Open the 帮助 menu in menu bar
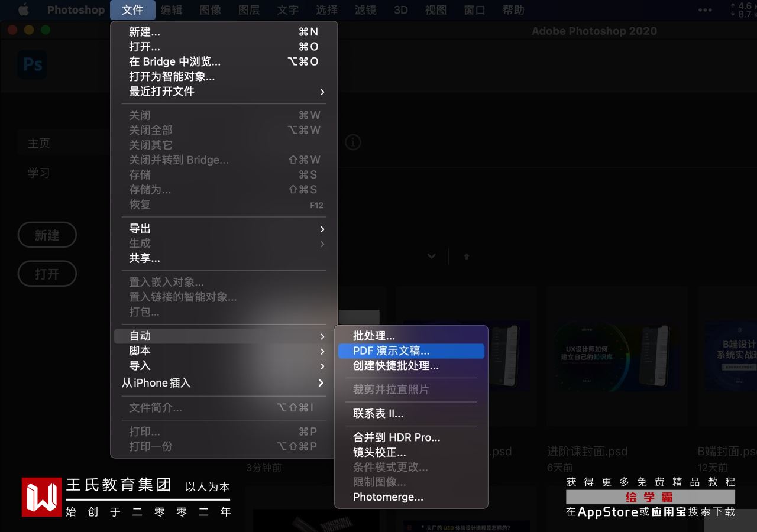 pos(513,10)
